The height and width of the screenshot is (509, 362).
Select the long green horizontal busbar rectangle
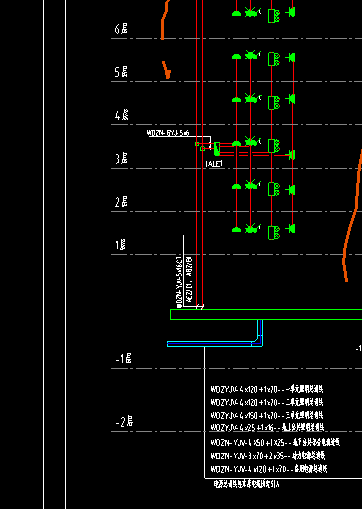point(266,315)
